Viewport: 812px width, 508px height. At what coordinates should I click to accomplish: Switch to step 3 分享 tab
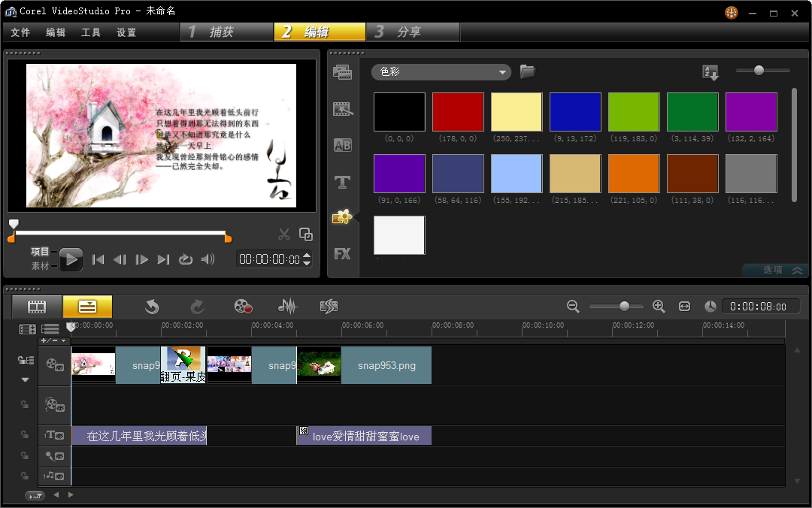coord(413,32)
